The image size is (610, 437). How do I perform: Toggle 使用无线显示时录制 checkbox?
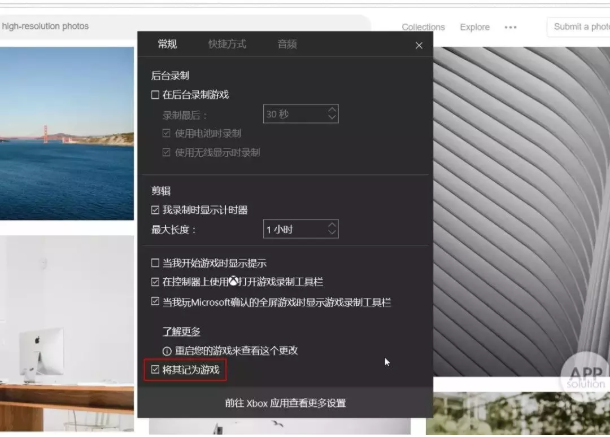coord(167,152)
